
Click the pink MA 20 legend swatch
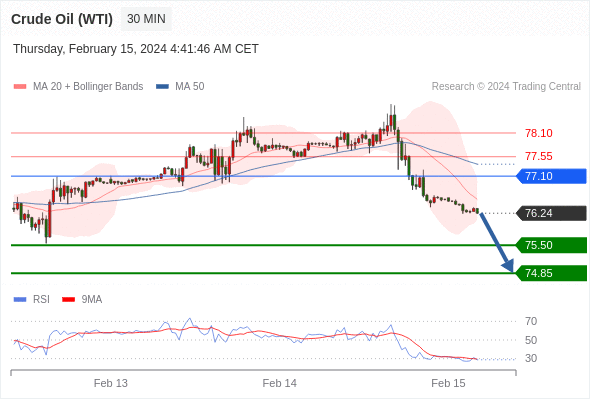(20, 87)
